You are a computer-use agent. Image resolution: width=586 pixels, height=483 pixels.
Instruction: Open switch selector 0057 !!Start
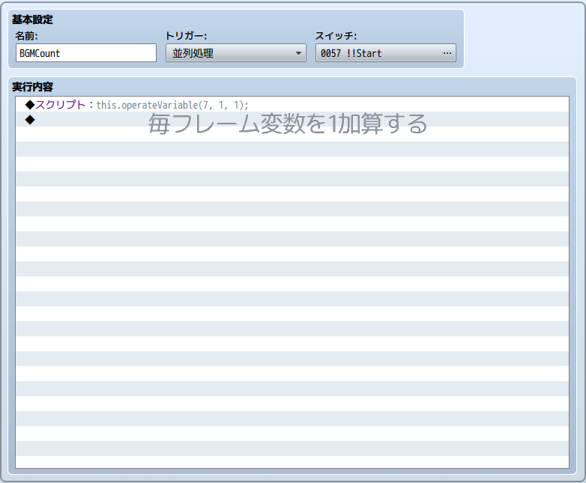386,53
